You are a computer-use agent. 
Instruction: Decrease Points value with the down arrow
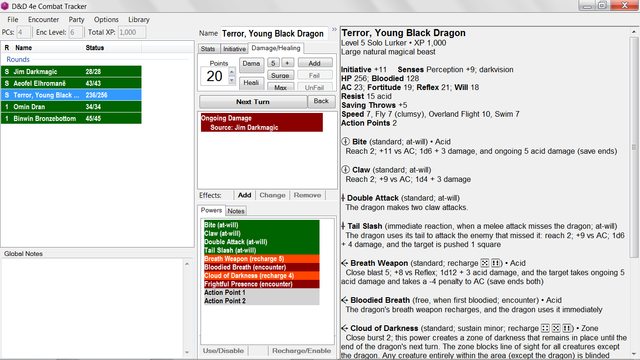coord(231,80)
